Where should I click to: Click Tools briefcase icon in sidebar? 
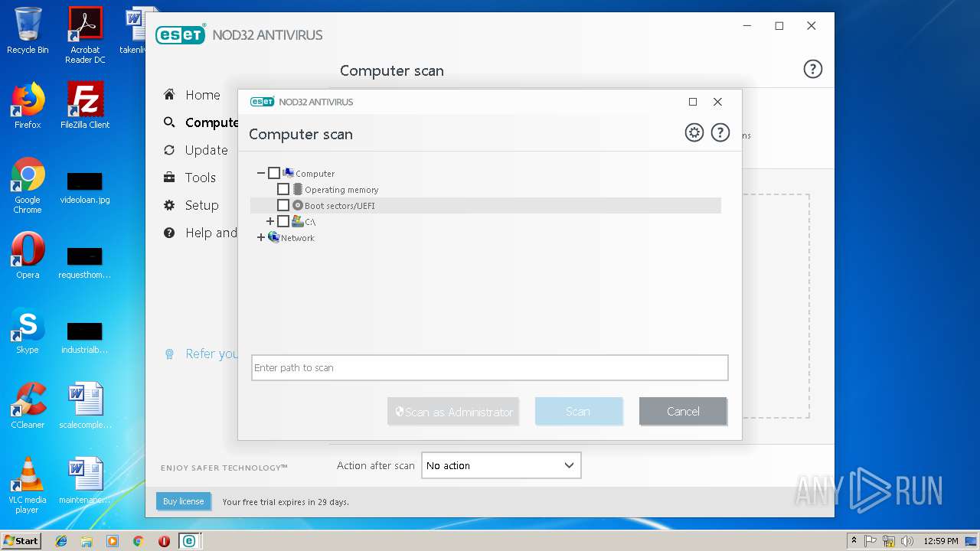point(169,178)
